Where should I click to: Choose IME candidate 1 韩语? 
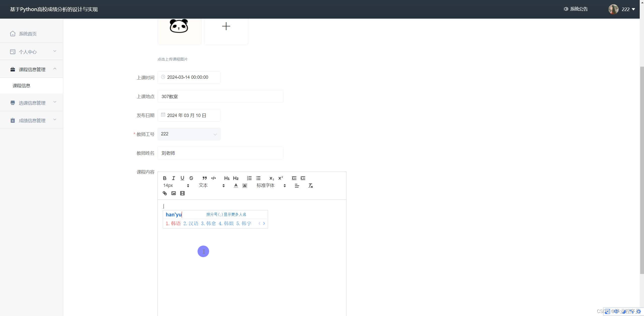pyautogui.click(x=173, y=223)
